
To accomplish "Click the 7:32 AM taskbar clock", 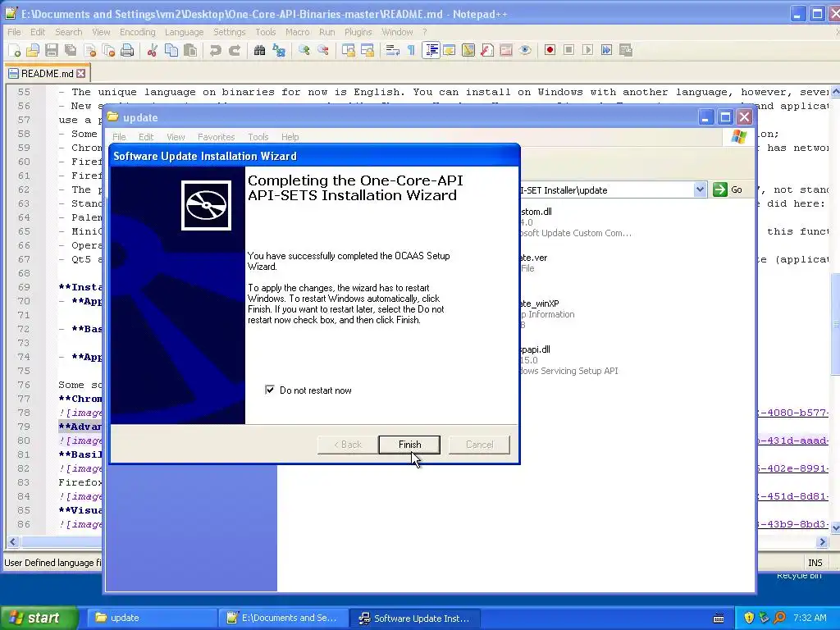I will pos(810,618).
